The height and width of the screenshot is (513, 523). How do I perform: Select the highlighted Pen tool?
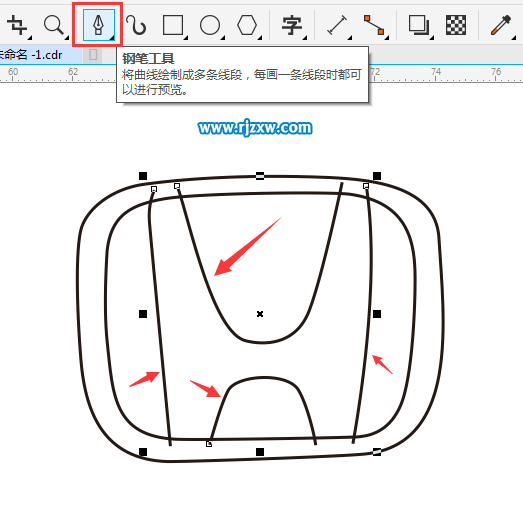pyautogui.click(x=98, y=25)
